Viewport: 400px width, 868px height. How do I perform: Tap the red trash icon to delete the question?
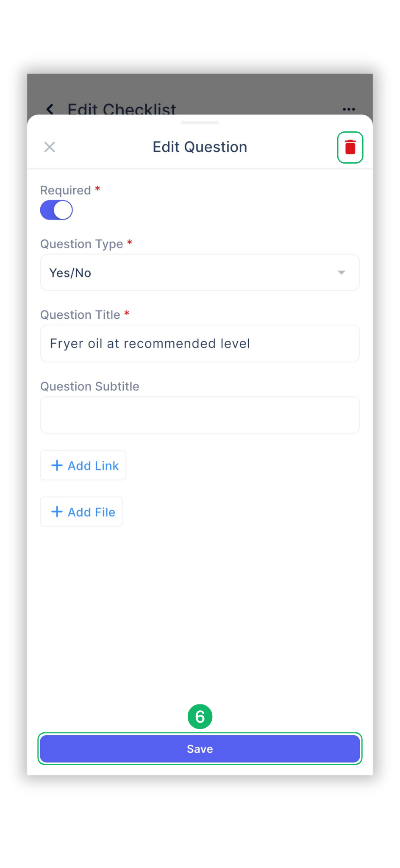[350, 147]
